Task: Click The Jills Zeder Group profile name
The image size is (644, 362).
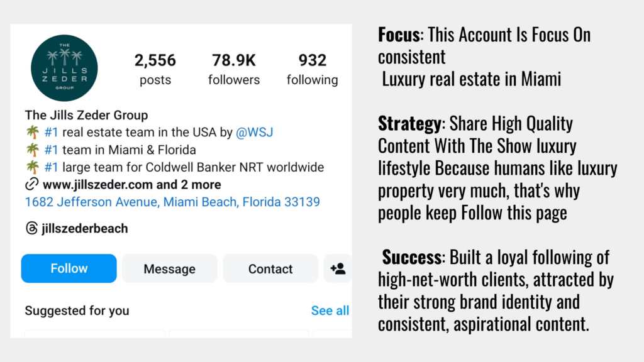Action: pyautogui.click(x=86, y=115)
